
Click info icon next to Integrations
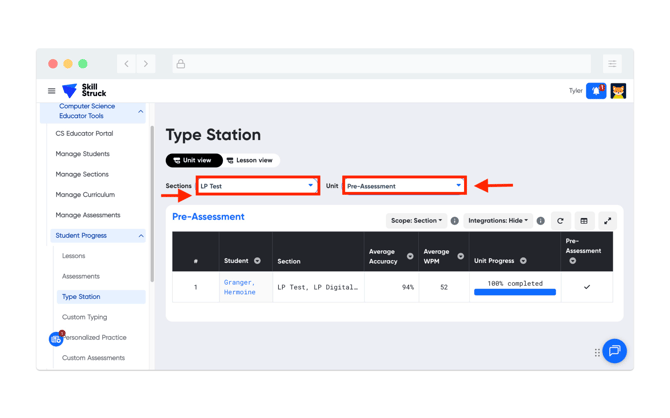(x=541, y=221)
